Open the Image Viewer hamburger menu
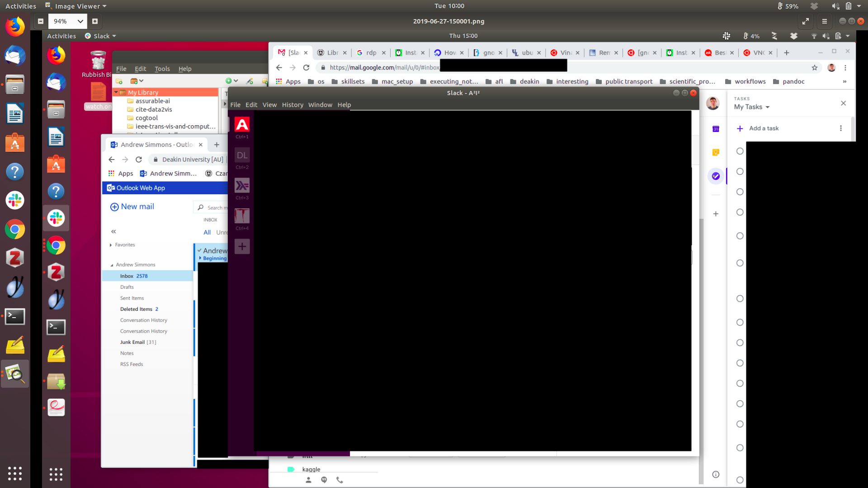Image resolution: width=868 pixels, height=488 pixels. pyautogui.click(x=825, y=21)
